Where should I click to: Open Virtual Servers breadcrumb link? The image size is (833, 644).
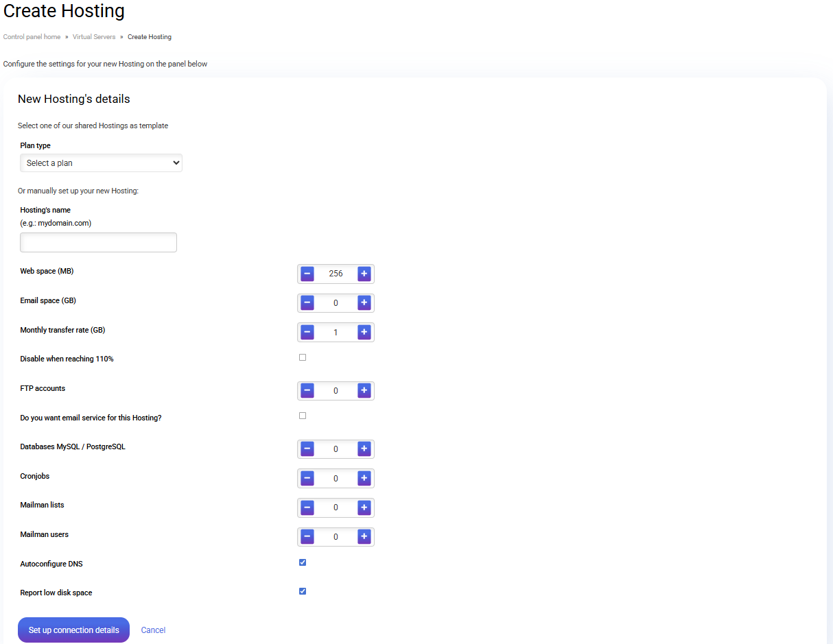coord(94,37)
